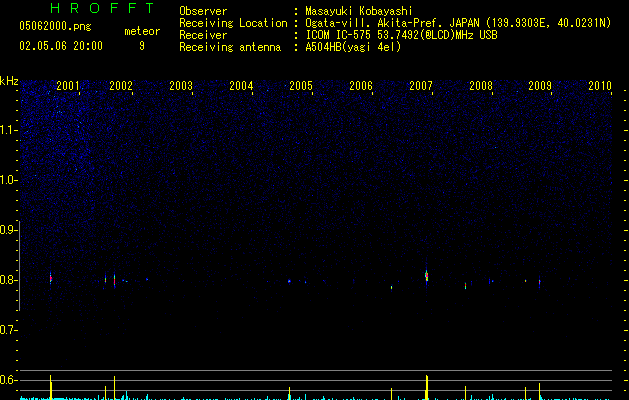Select the A504HB(yagi 4el) antenna text
Viewport: 629px width, 400px height.
tap(353, 47)
